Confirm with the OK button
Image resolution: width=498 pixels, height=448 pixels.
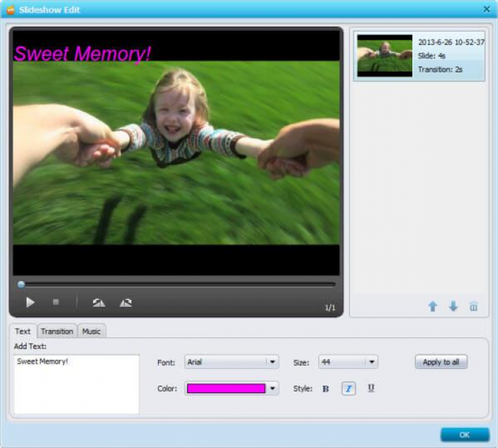pyautogui.click(x=464, y=435)
